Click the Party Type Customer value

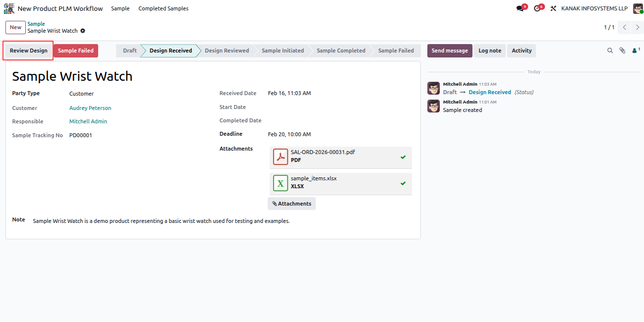pyautogui.click(x=81, y=94)
